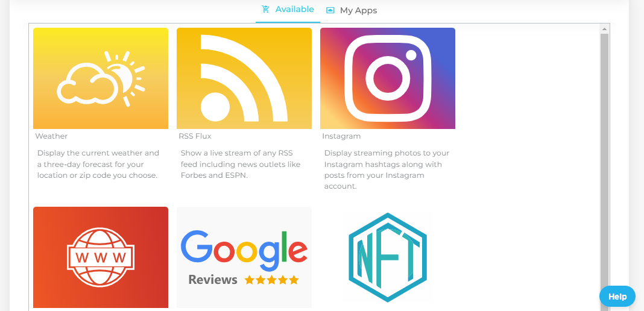Select the NFT hexagon app icon
Screen dimensions: 644x311
(x=388, y=257)
